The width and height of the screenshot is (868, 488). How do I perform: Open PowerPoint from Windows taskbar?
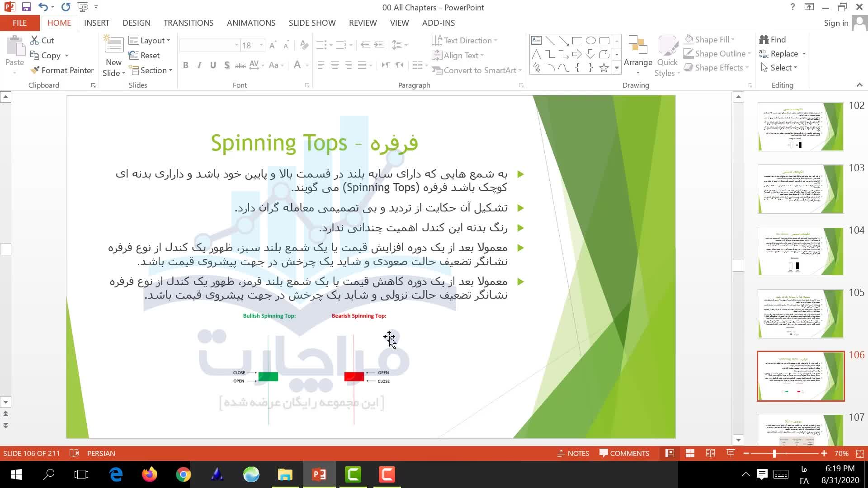pyautogui.click(x=319, y=474)
